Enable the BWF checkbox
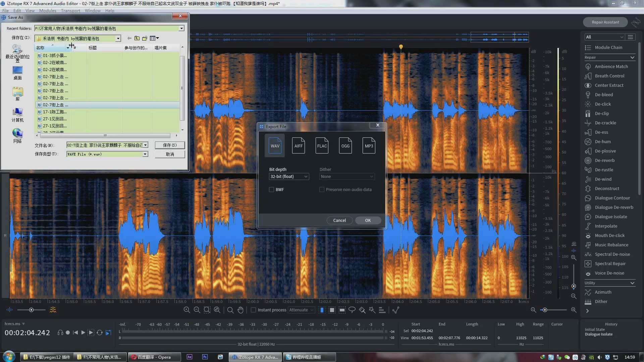The image size is (644, 362). [x=271, y=189]
